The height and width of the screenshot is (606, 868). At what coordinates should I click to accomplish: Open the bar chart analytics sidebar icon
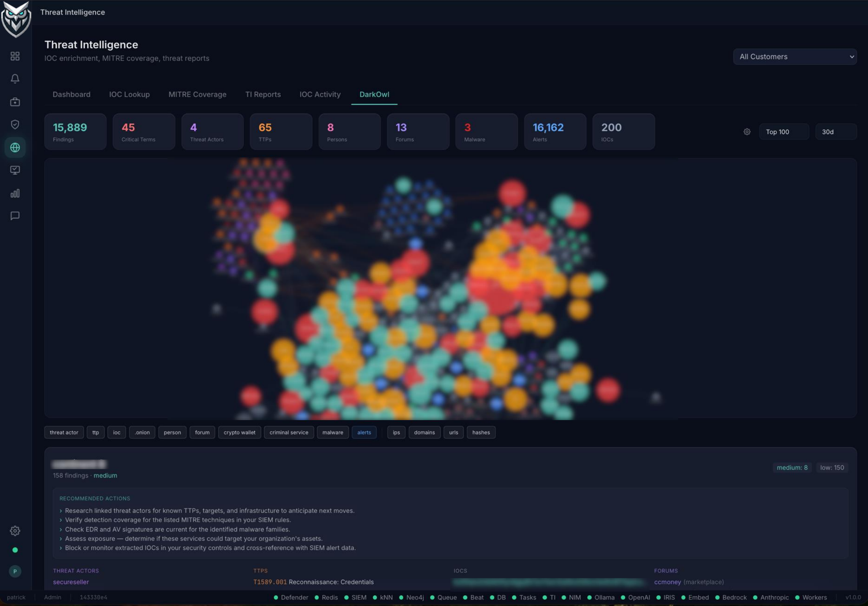click(x=15, y=193)
